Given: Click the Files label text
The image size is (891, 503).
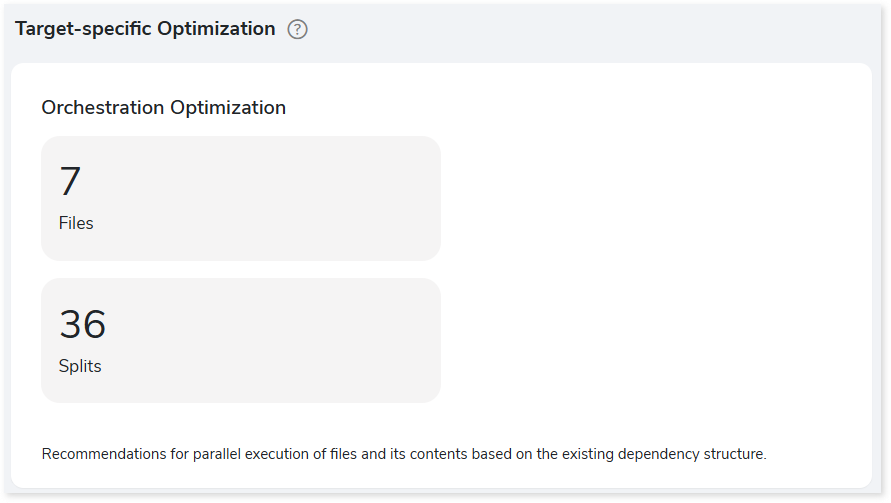Looking at the screenshot, I should 76,223.
